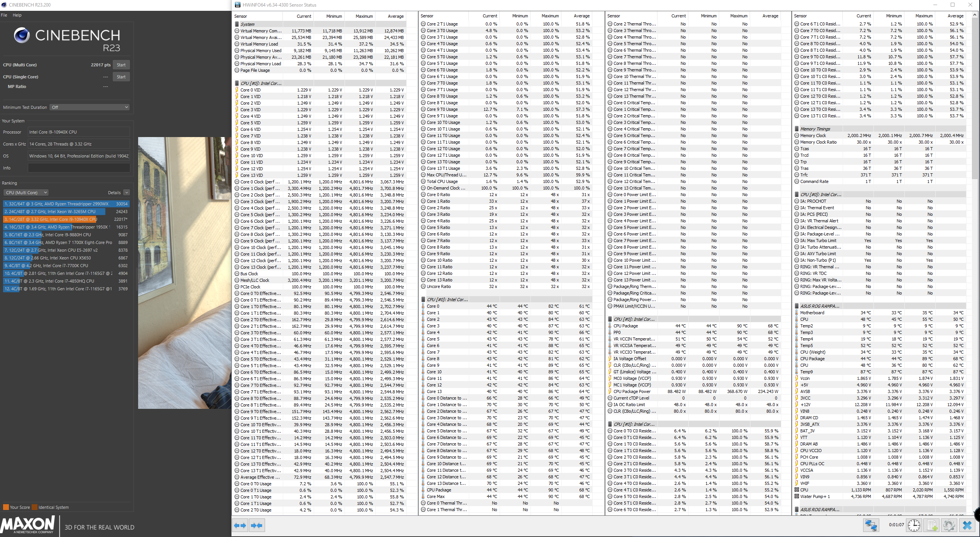
Task: Select the highlighted Intel Core i9-10940X ranking row
Action: click(66, 219)
